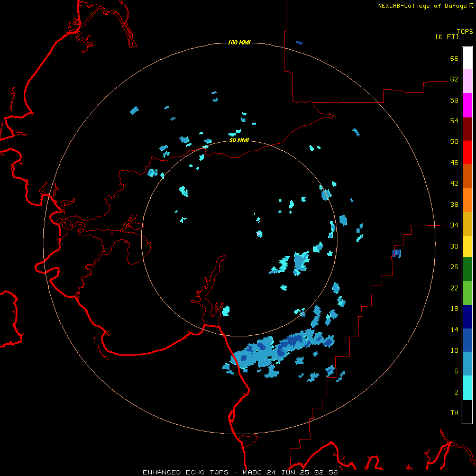This screenshot has width=476, height=476.
Task: Click the 22 legend value
Action: (x=454, y=288)
